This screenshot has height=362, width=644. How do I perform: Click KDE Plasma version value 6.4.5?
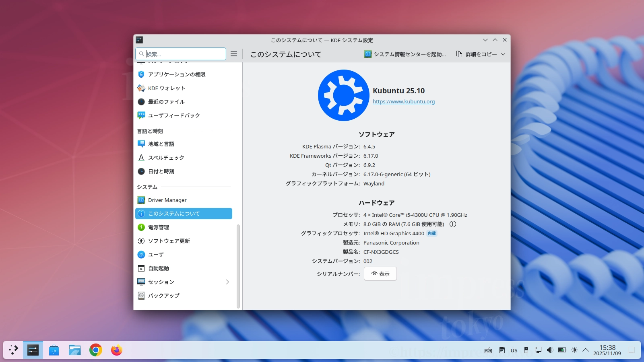click(x=369, y=147)
